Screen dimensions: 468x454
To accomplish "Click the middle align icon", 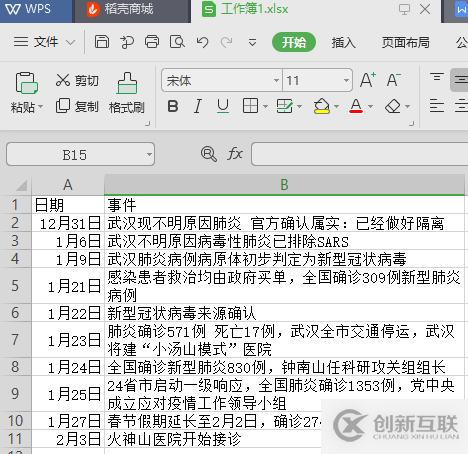I will pos(460,80).
